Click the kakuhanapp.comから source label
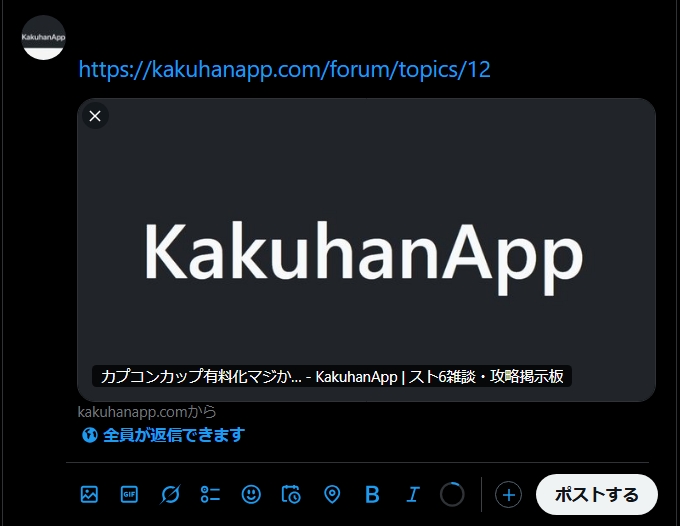 click(147, 412)
